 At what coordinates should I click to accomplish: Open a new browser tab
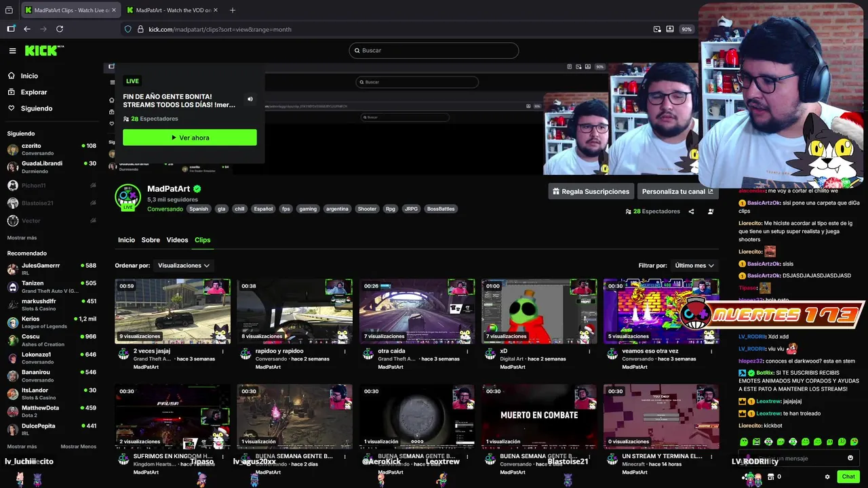[233, 10]
